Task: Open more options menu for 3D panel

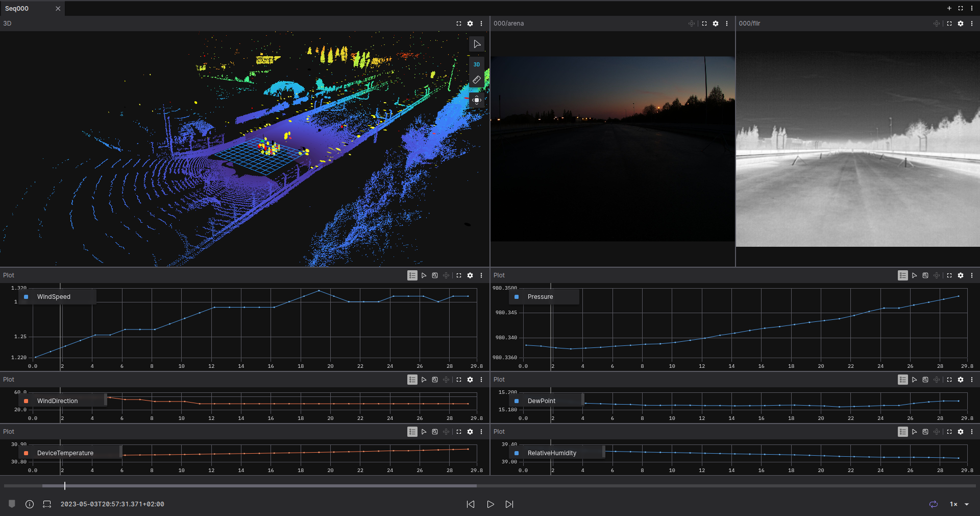Action: click(481, 24)
